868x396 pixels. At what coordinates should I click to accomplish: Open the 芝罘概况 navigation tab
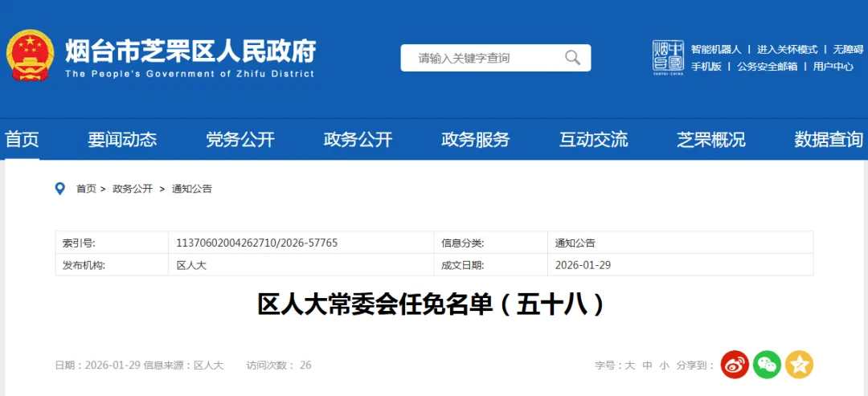(x=711, y=140)
